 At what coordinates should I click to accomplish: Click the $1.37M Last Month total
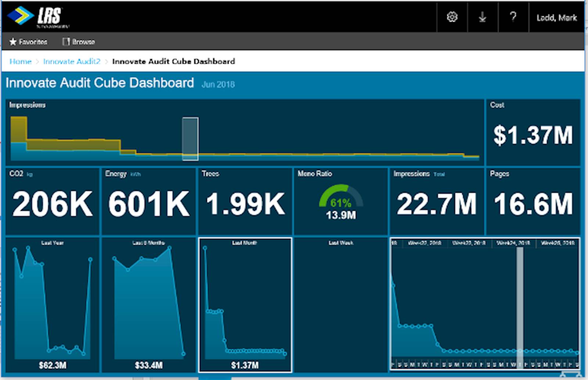pyautogui.click(x=245, y=365)
